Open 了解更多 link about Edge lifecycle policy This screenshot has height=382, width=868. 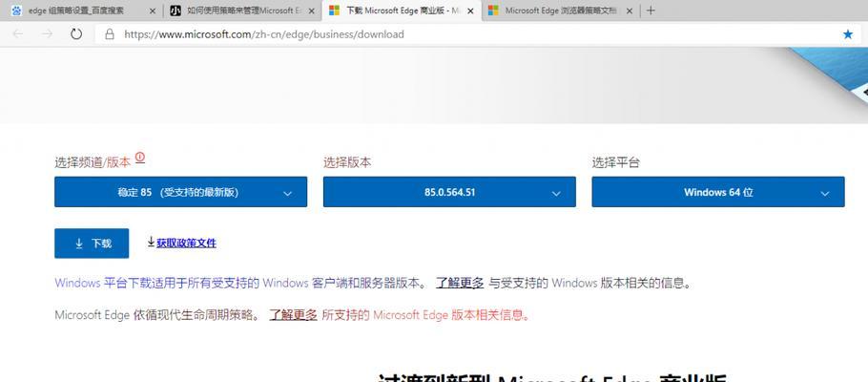point(294,315)
